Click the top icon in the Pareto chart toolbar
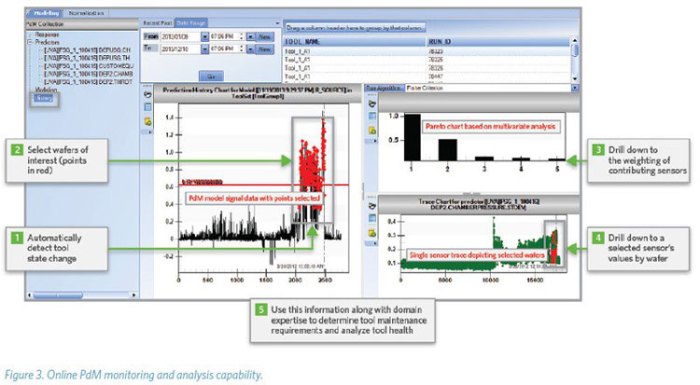 tap(371, 104)
